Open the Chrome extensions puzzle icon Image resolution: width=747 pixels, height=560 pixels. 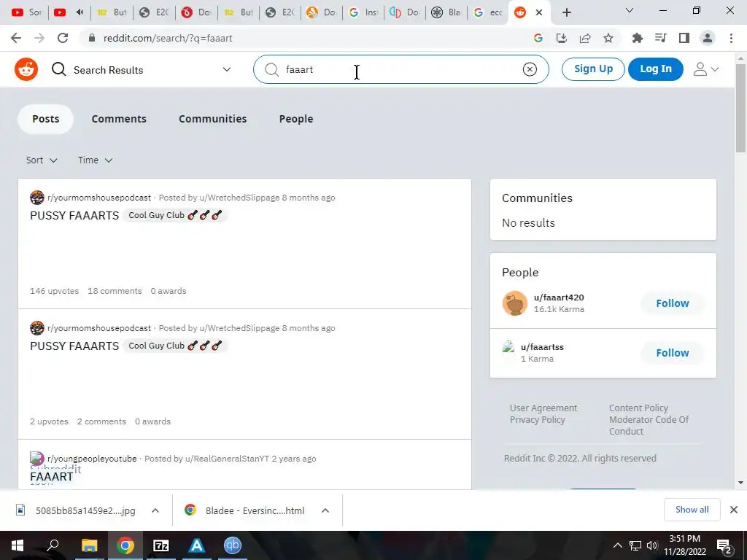click(637, 38)
